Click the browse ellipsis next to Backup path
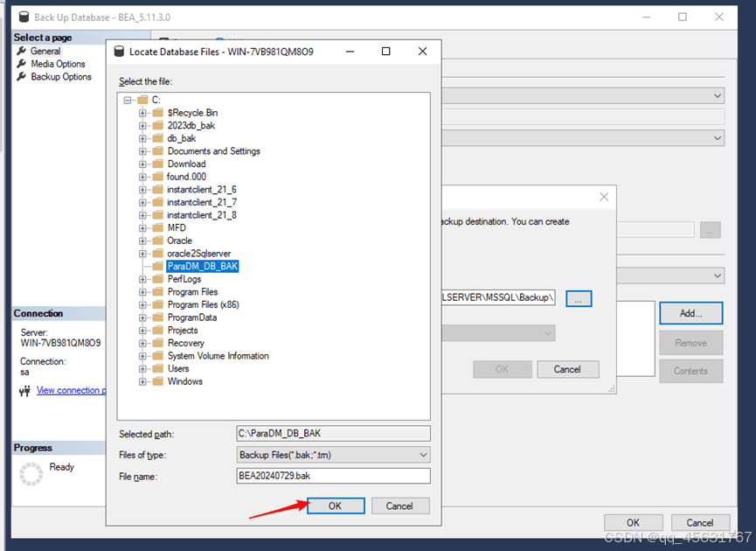Viewport: 756px width, 551px height. [579, 297]
